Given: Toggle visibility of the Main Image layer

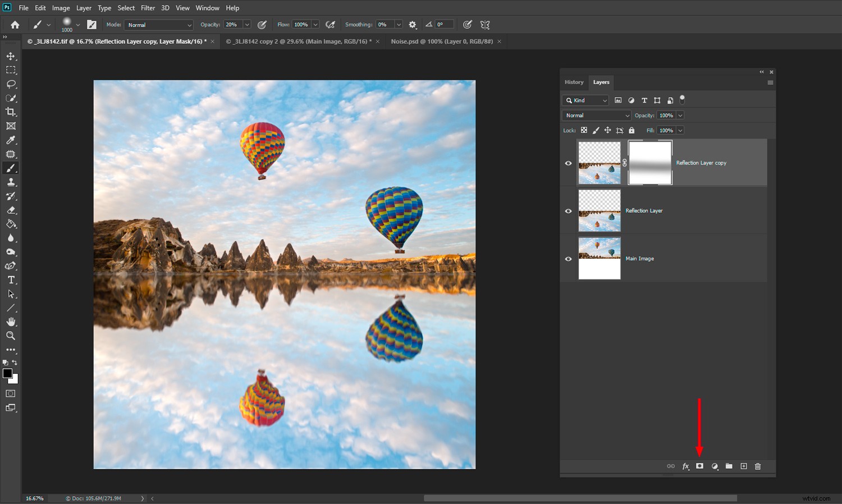Looking at the screenshot, I should click(x=568, y=258).
